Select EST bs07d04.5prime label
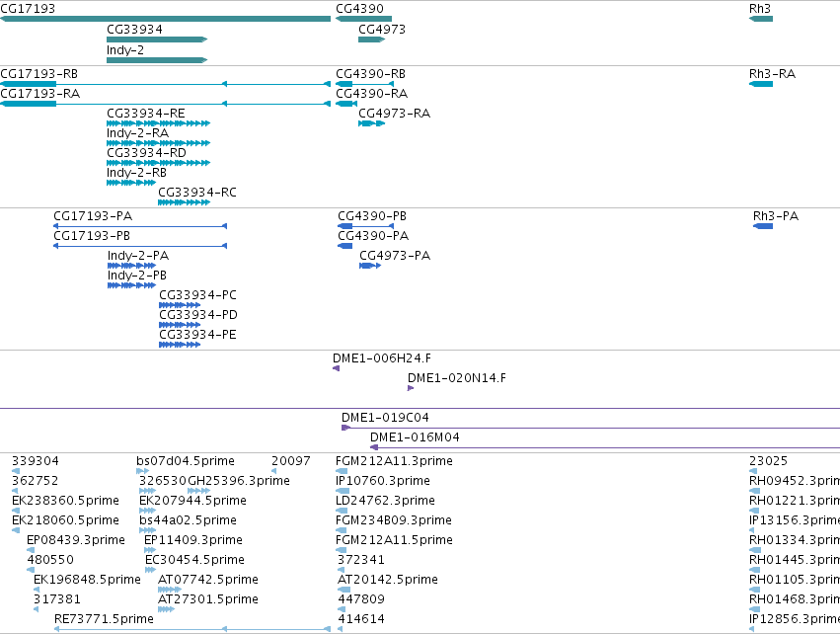The width and height of the screenshot is (840, 634). pyautogui.click(x=186, y=461)
